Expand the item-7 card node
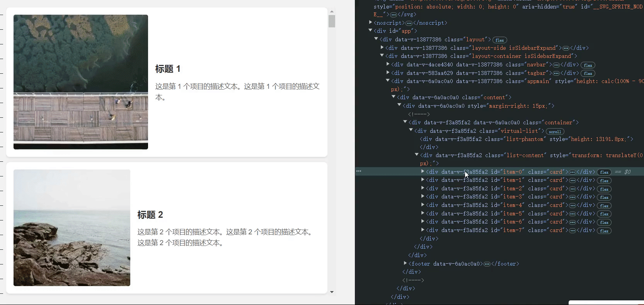644x305 pixels. coord(423,230)
